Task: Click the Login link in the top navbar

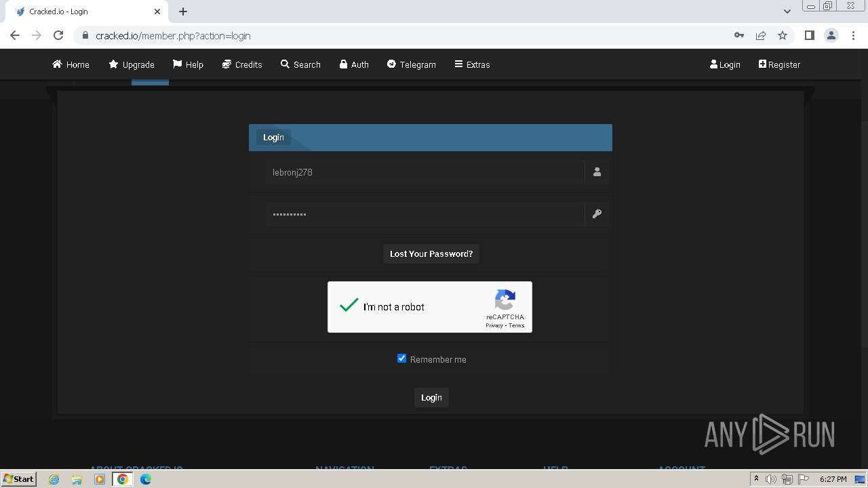Action: coord(725,64)
